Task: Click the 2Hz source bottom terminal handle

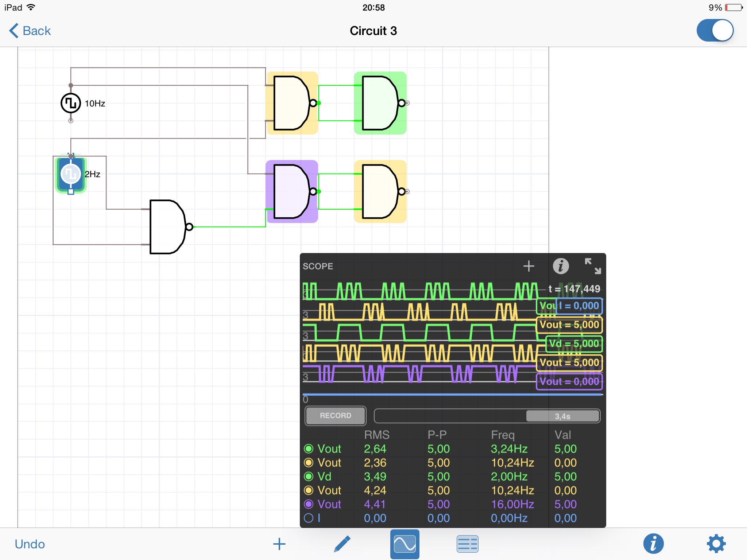Action: point(71,191)
